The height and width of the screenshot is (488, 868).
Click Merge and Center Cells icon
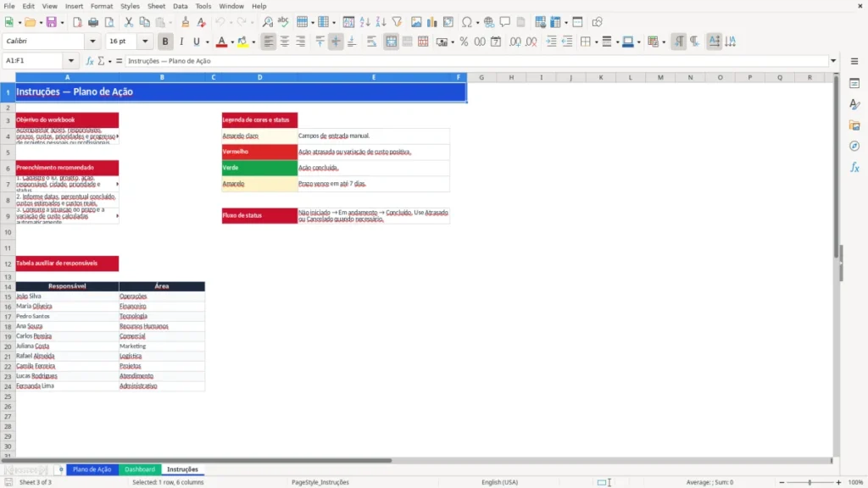[x=391, y=42]
